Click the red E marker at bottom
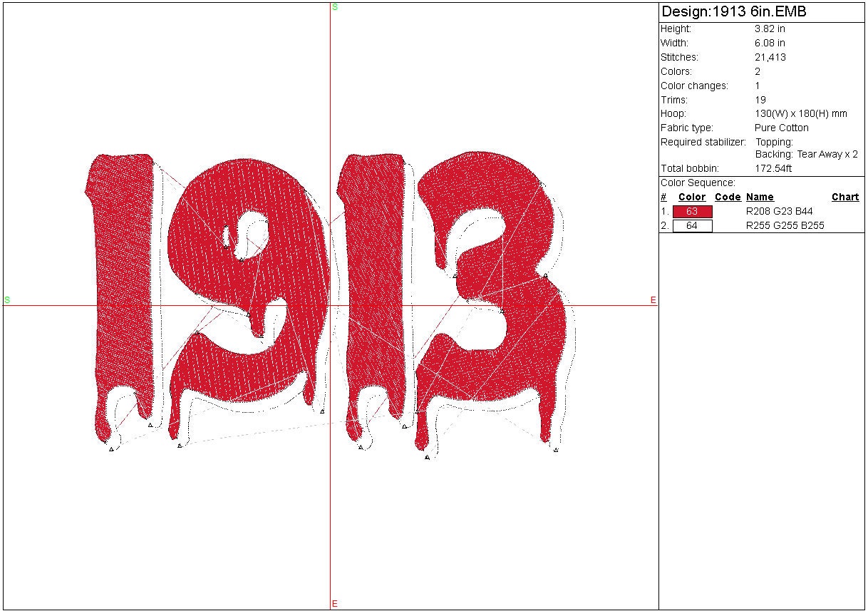 point(334,604)
